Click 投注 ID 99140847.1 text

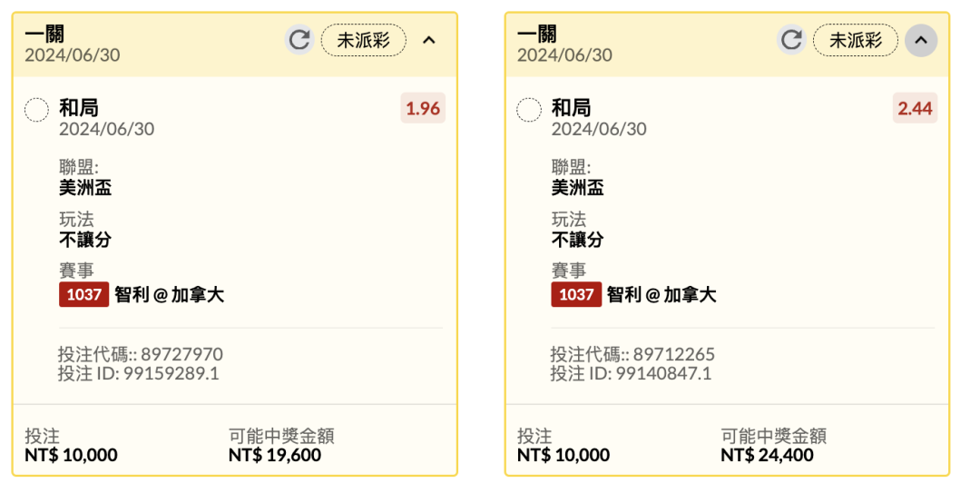(x=632, y=373)
